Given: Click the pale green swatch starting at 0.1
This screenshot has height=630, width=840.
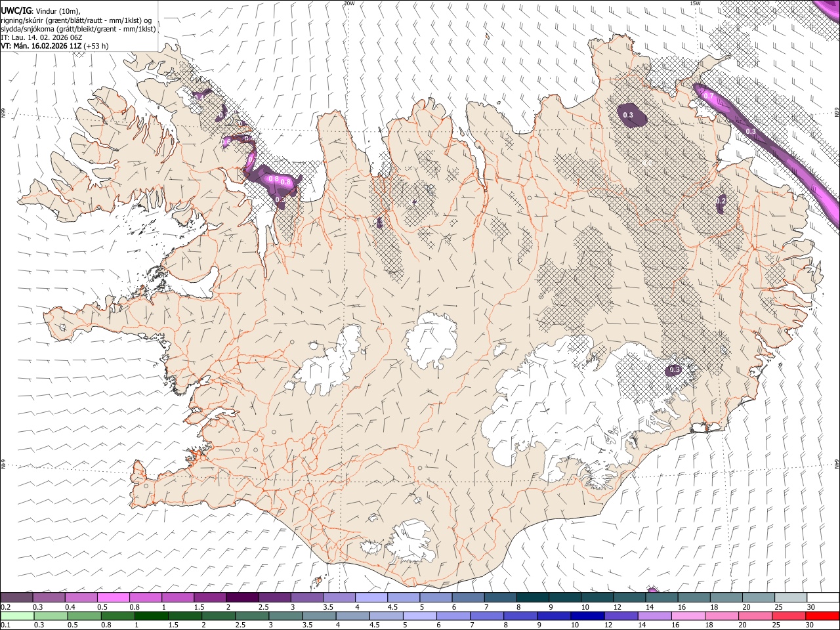Looking at the screenshot, I should coord(17,616).
